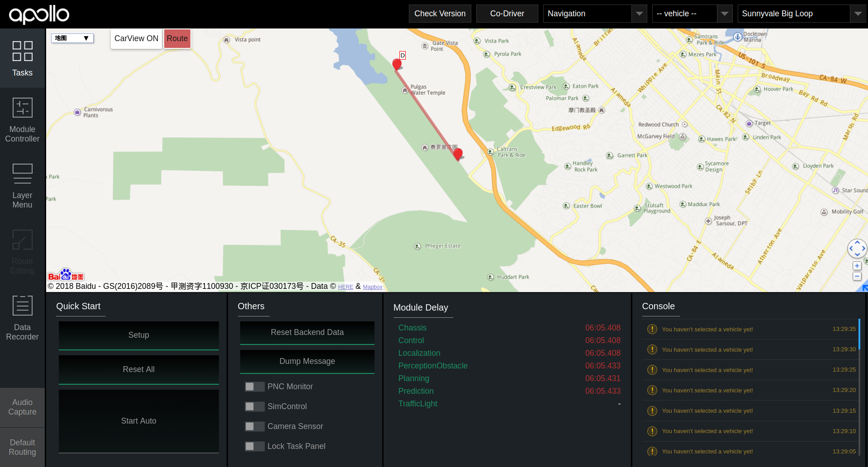Viewport: 868px width, 467px height.
Task: Click the destination marker labeled D
Action: point(397,64)
